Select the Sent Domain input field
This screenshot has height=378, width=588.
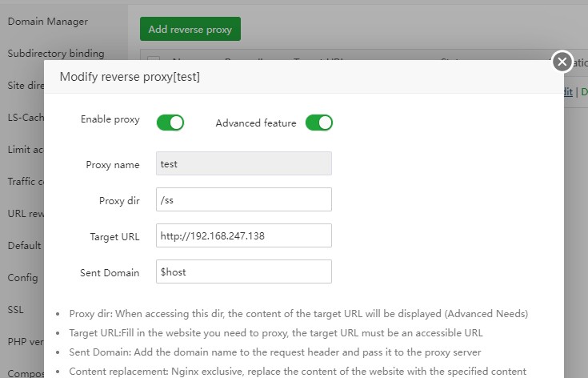coord(243,271)
